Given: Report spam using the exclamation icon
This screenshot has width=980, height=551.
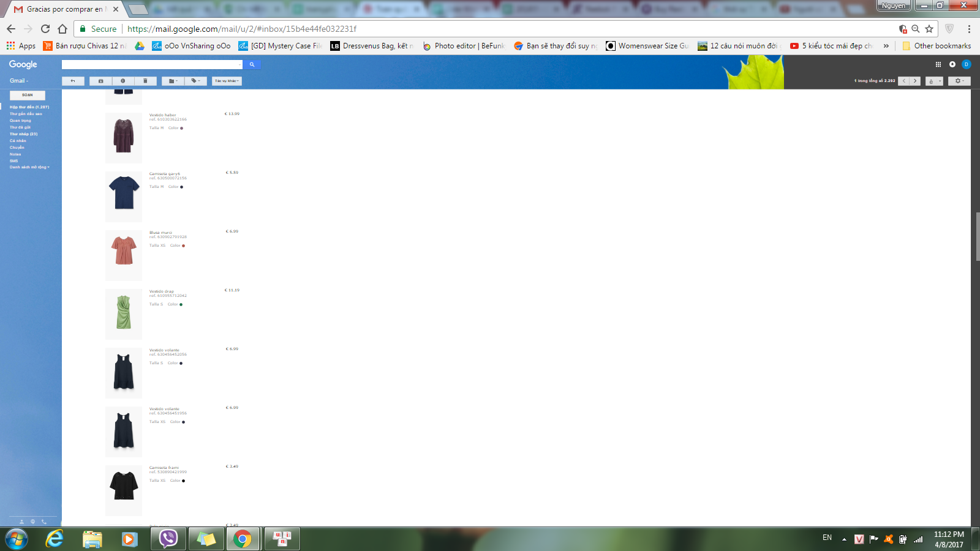Looking at the screenshot, I should [123, 81].
